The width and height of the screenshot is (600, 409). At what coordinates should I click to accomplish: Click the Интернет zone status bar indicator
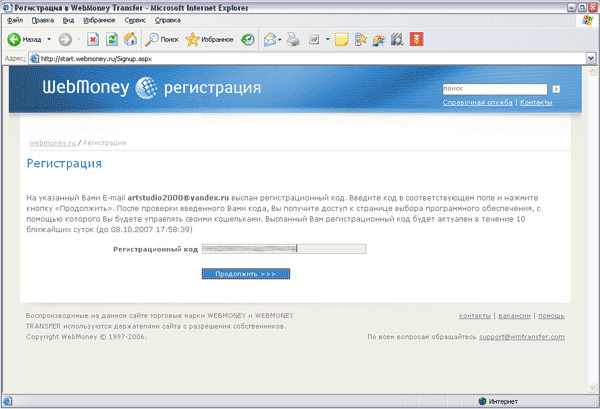coord(498,401)
